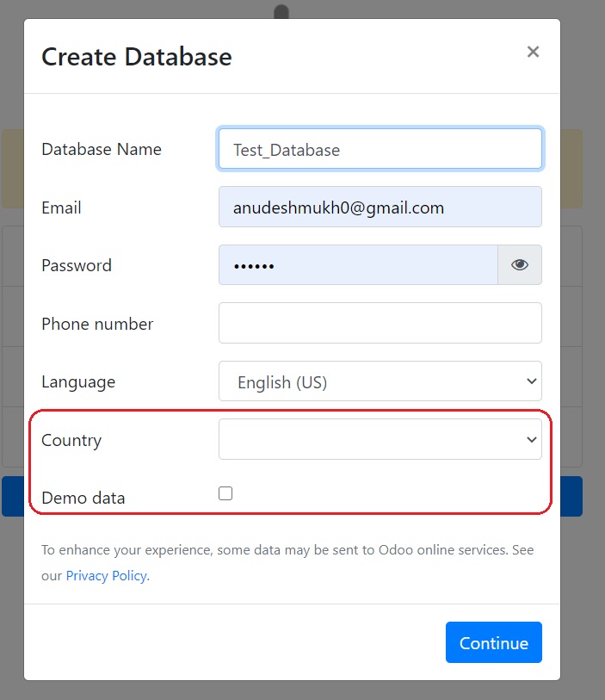Open the Language dropdown showing English (US)
This screenshot has height=700, width=605.
pos(380,381)
